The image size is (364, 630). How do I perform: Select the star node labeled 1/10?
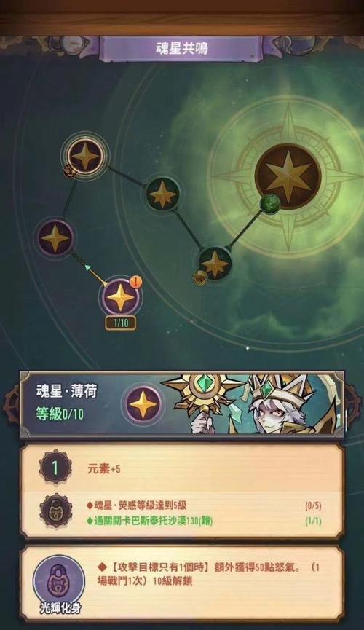tap(119, 298)
